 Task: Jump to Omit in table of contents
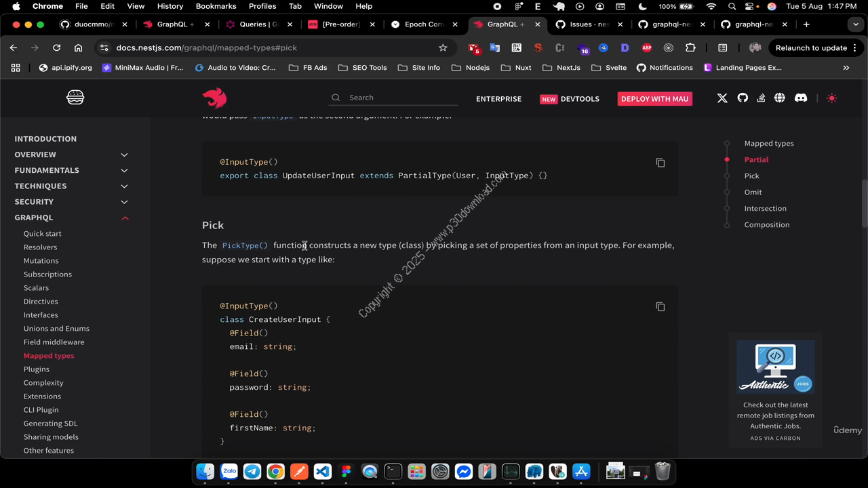(x=753, y=192)
